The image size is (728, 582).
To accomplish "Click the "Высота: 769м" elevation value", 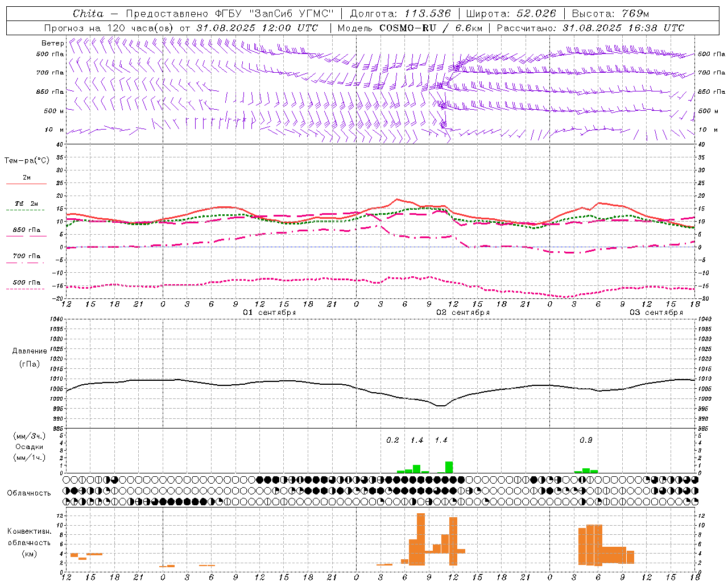I will tap(610, 14).
